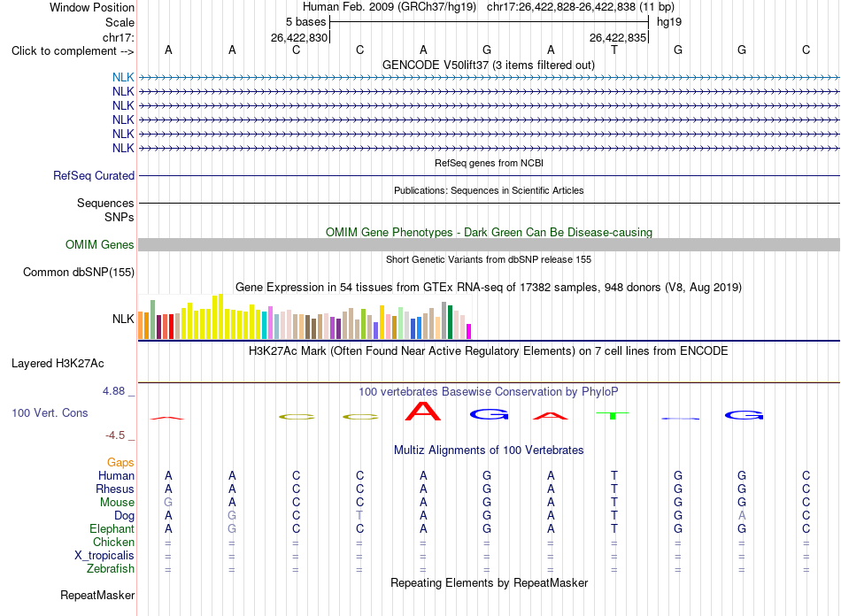Click 'Short Genetic Variants from dbSNP release 155'
The height and width of the screenshot is (616, 841).
click(489, 259)
